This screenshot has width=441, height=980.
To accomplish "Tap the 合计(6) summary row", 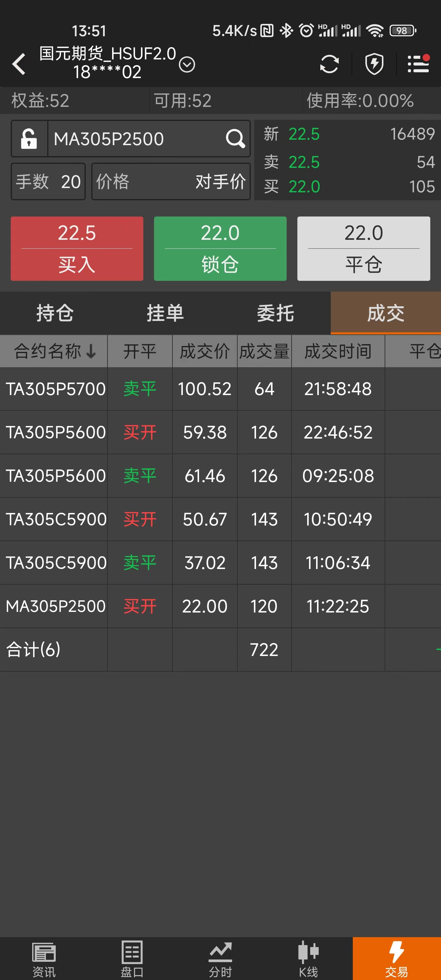I will point(220,649).
